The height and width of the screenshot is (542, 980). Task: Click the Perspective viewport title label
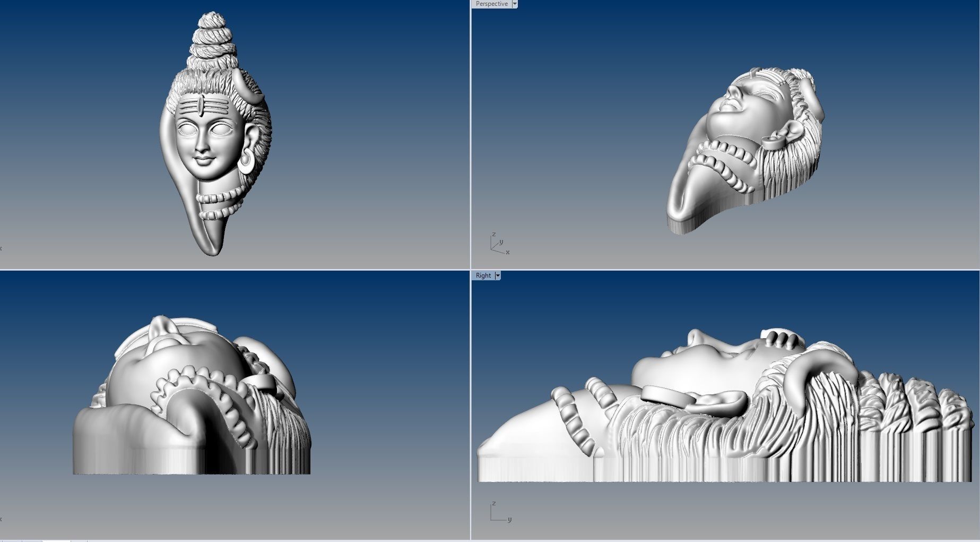click(491, 4)
